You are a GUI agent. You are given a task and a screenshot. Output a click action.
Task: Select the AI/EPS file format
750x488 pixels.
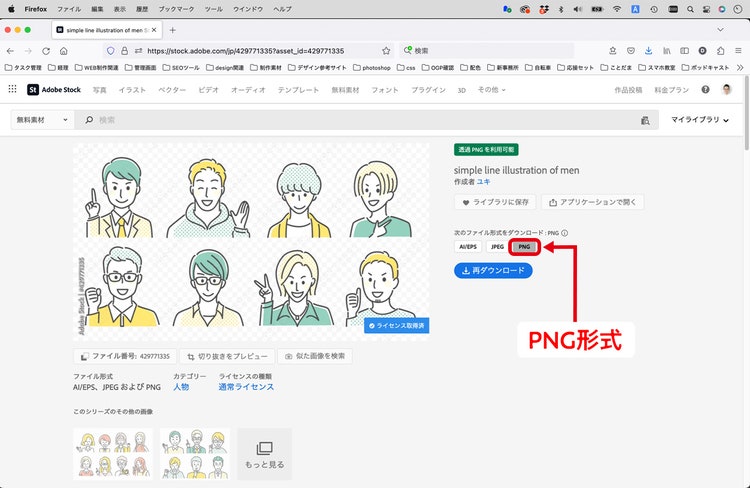(468, 247)
